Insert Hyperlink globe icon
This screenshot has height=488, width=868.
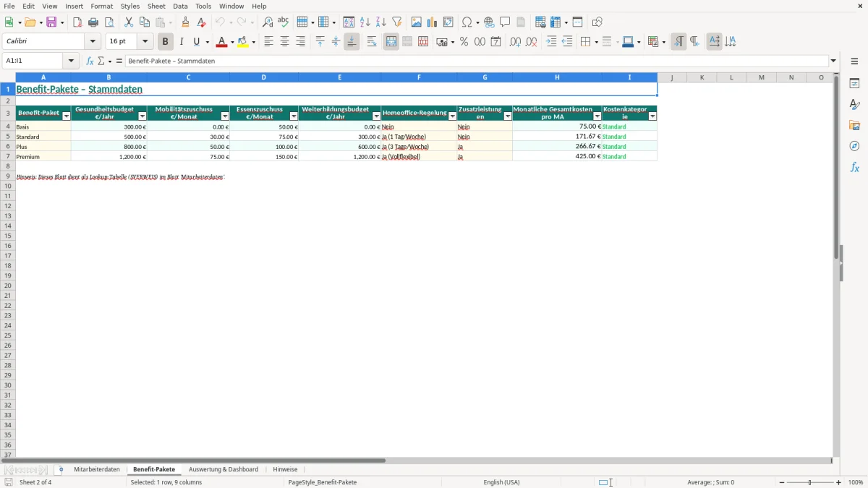click(490, 22)
